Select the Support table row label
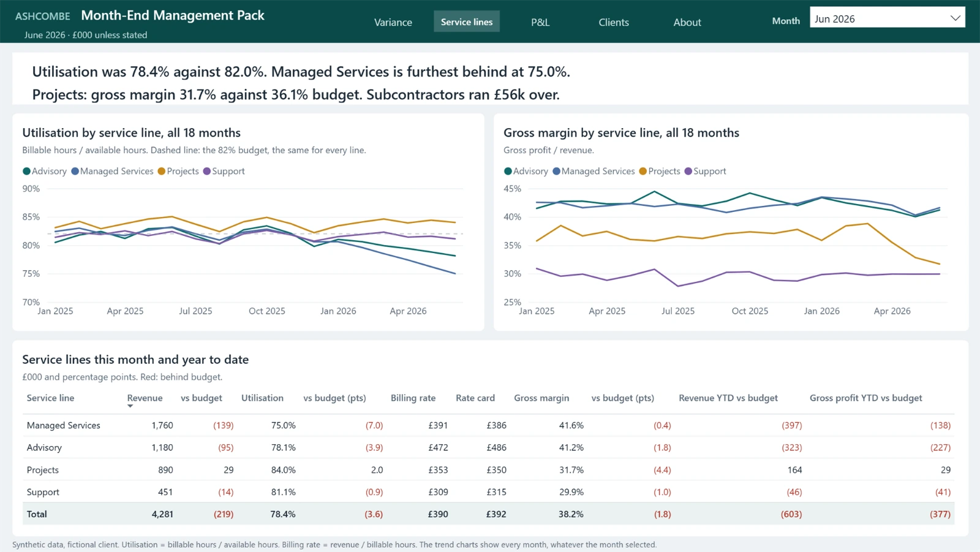The image size is (980, 552). pos(43,492)
